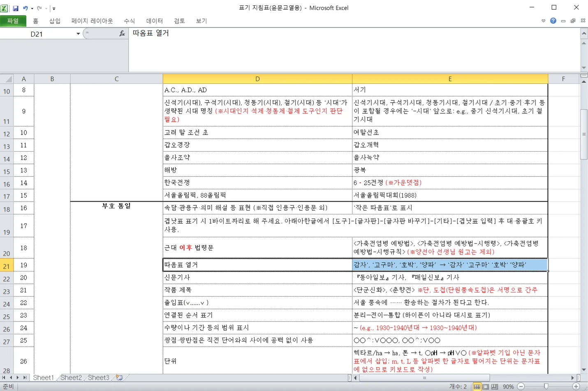This screenshot has height=391, width=588.
Task: Click the Redo arrow icon
Action: pyautogui.click(x=39, y=8)
